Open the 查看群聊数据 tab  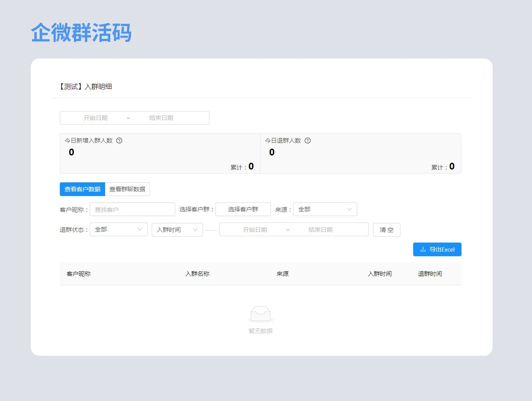pyautogui.click(x=127, y=189)
